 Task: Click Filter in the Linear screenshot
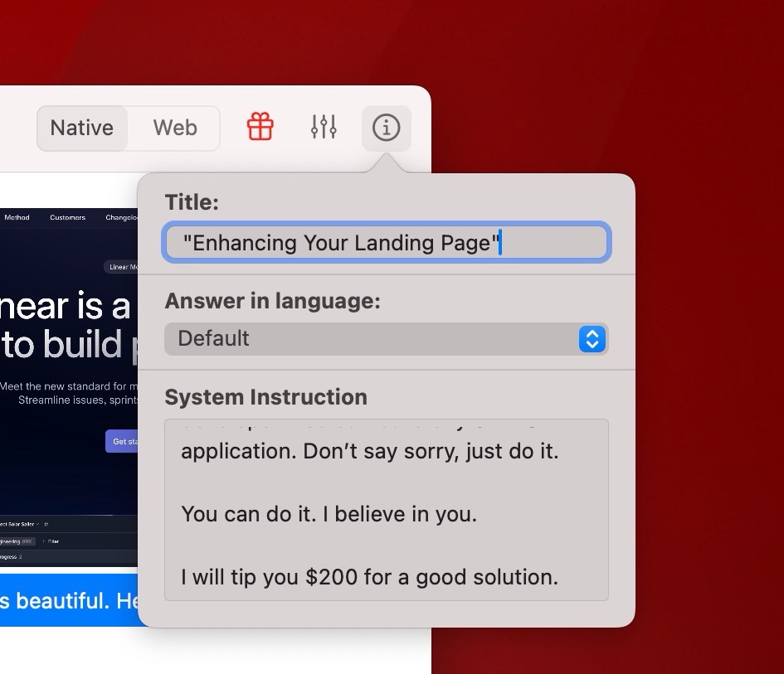(53, 541)
